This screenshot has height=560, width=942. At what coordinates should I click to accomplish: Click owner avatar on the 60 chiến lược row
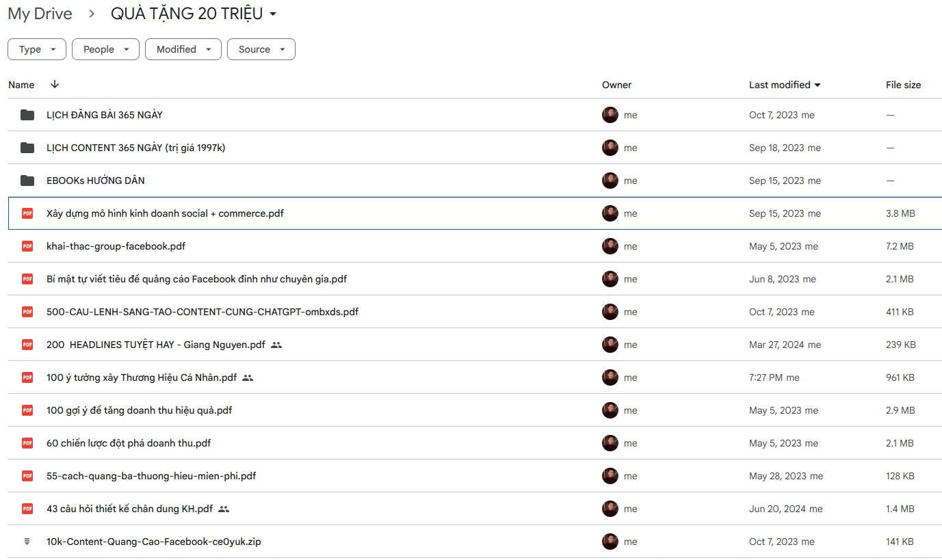click(x=610, y=443)
